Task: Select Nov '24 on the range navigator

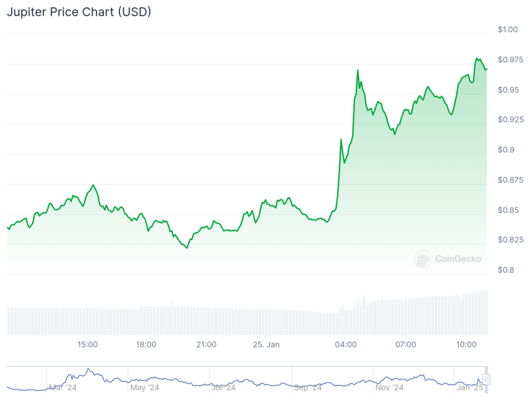Action: [389, 387]
